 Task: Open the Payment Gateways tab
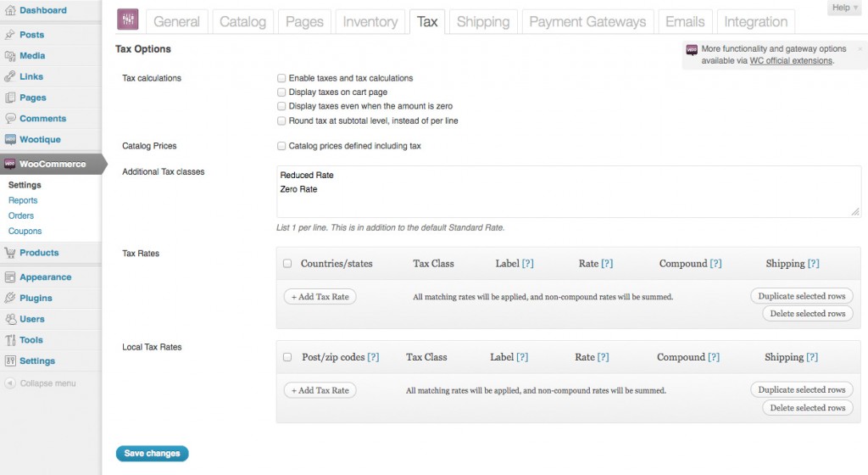(x=587, y=21)
